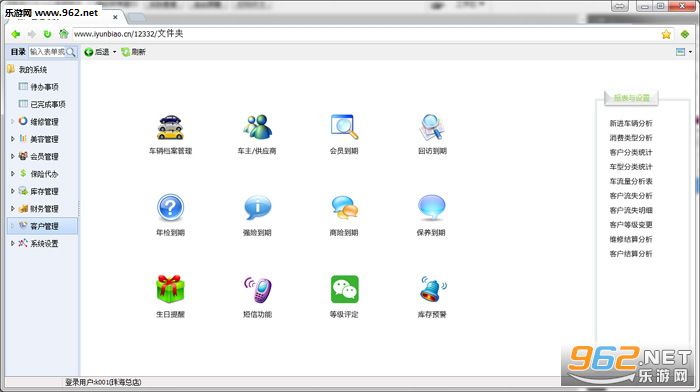
Task: Open 等级评定 WeChat-style icon
Action: (x=344, y=289)
